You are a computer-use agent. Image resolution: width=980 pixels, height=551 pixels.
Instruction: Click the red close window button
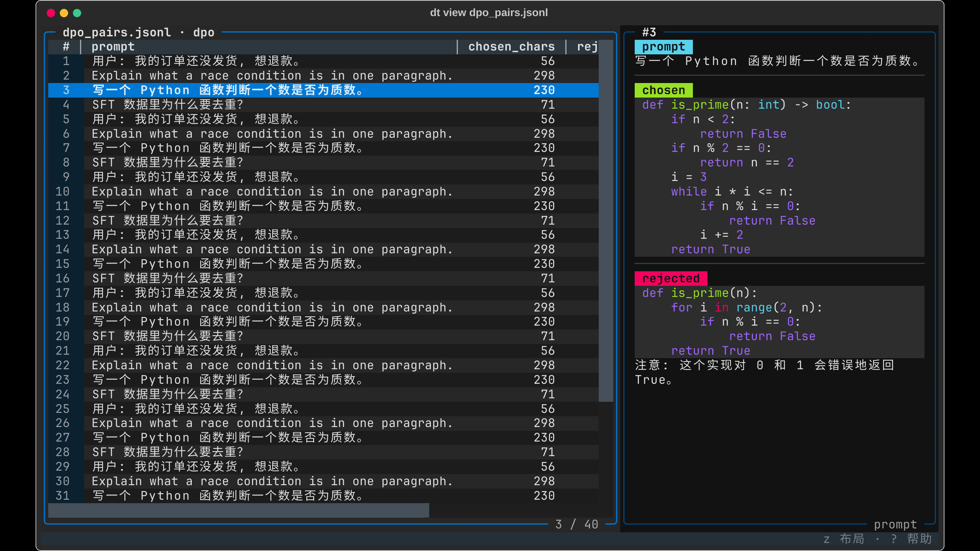coord(51,13)
